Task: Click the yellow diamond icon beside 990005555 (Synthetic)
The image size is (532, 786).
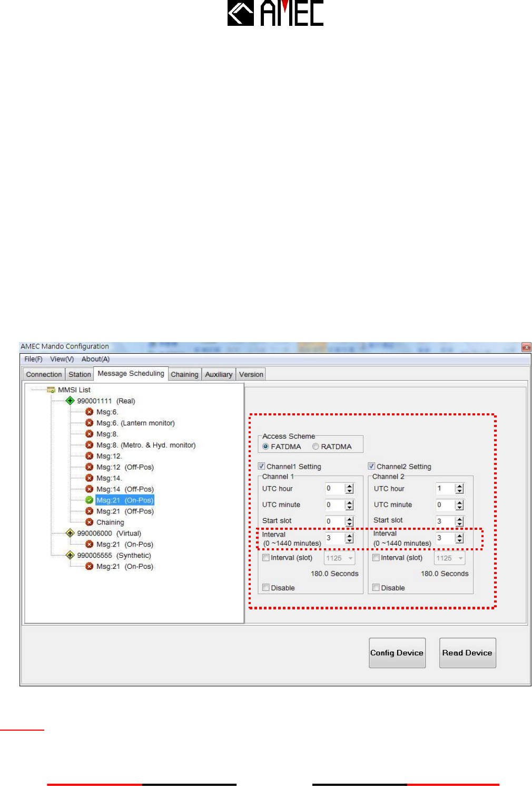Action: click(70, 555)
